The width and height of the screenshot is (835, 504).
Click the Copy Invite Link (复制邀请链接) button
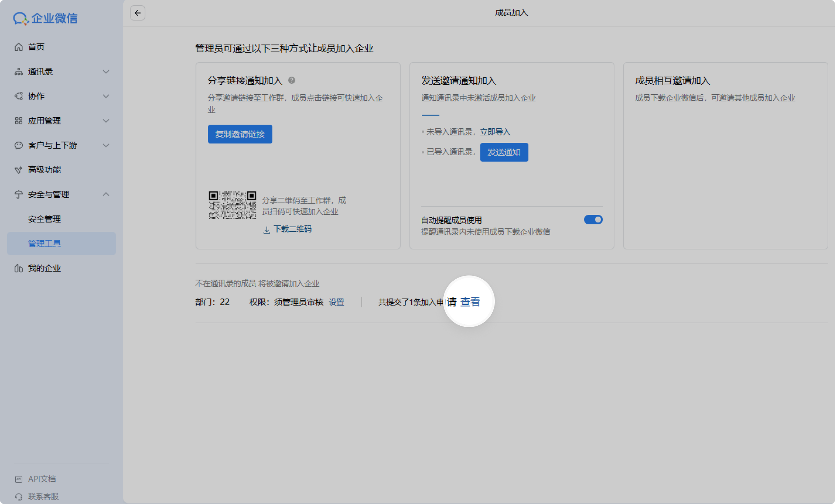tap(240, 134)
